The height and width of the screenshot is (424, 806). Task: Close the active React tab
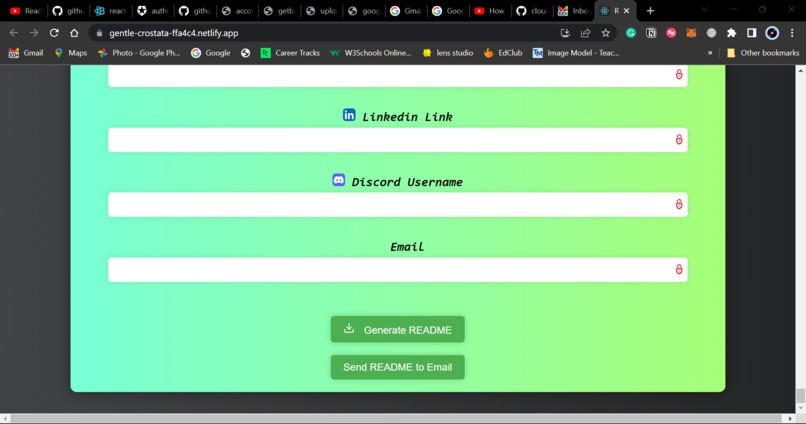627,11
